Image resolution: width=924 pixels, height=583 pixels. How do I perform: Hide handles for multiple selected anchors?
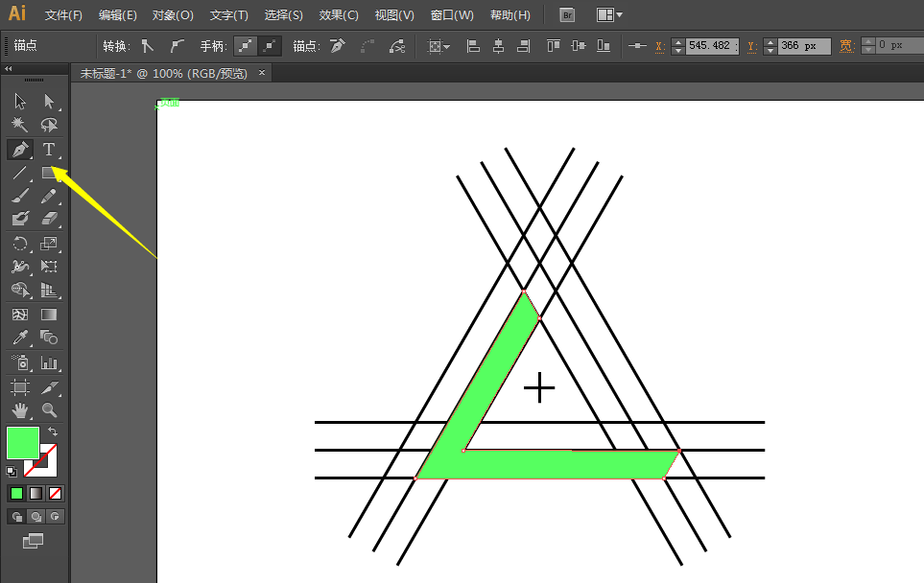(x=270, y=46)
